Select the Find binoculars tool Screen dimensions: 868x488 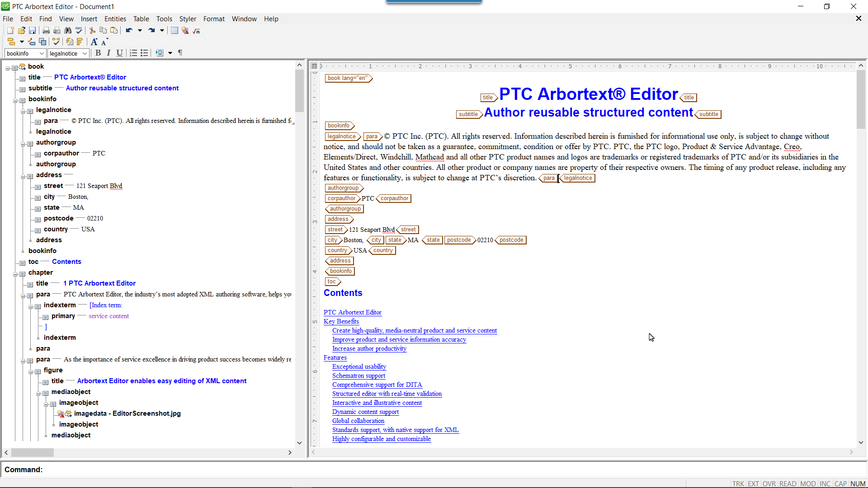68,30
